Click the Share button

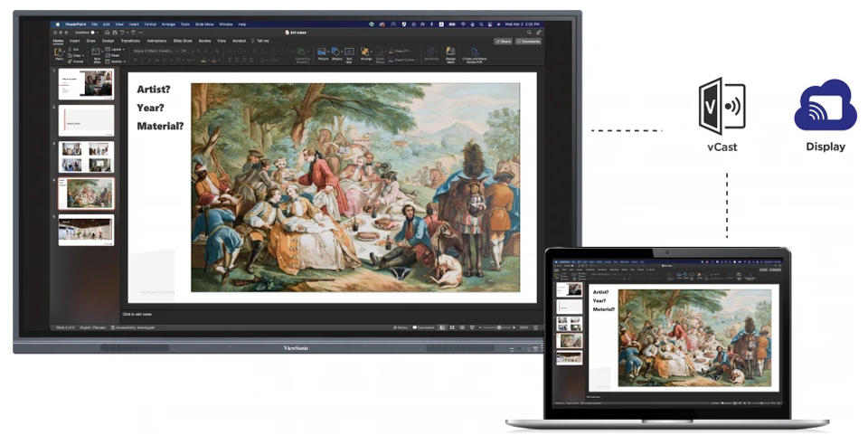504,42
